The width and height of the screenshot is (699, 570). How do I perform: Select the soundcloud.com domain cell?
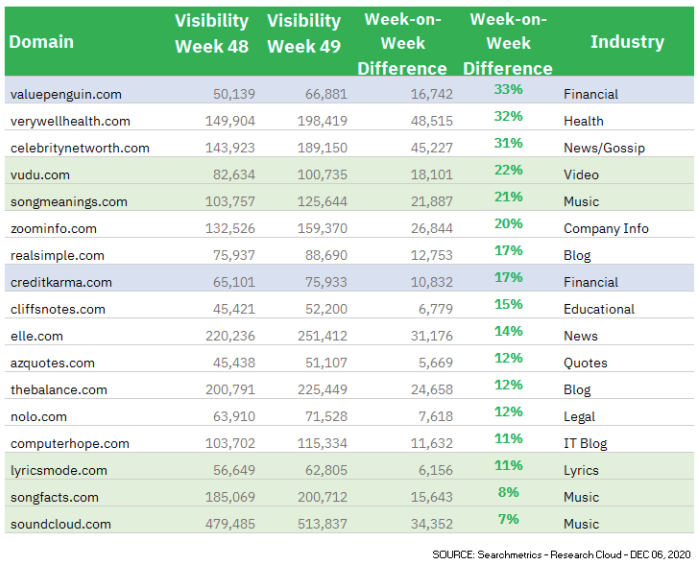coord(61,524)
